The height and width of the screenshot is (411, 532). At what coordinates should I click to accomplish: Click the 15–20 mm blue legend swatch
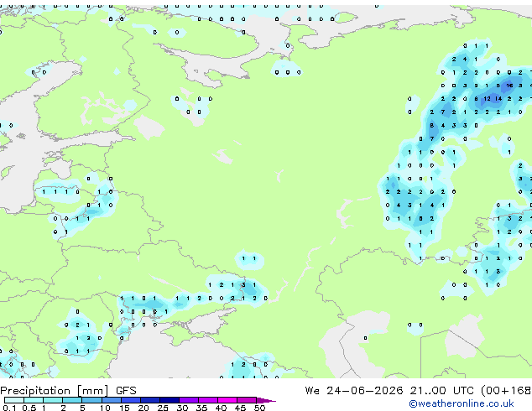[131, 400]
